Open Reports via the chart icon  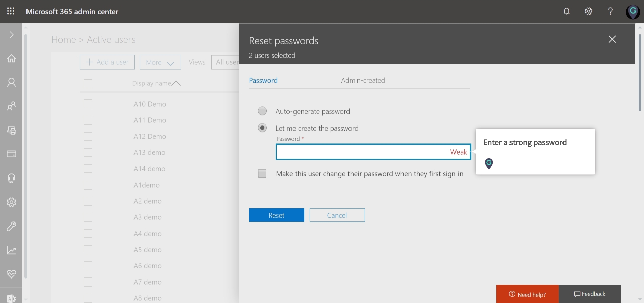point(11,250)
